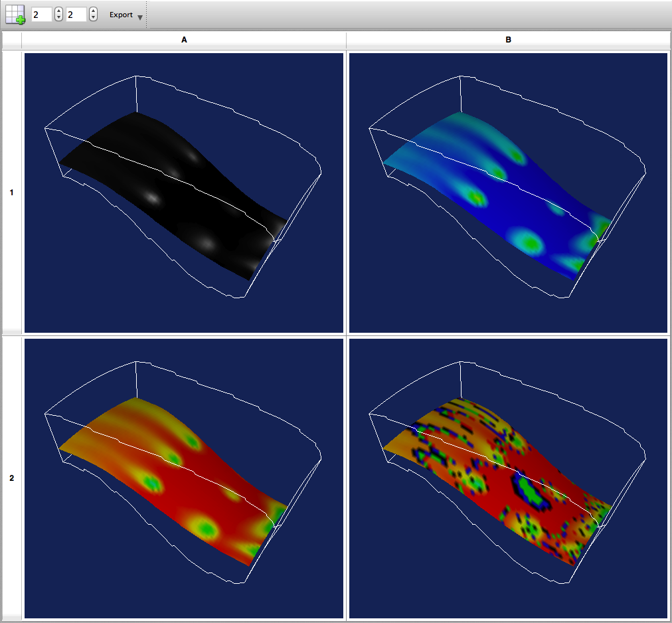Click the second number field showing 2

click(76, 14)
